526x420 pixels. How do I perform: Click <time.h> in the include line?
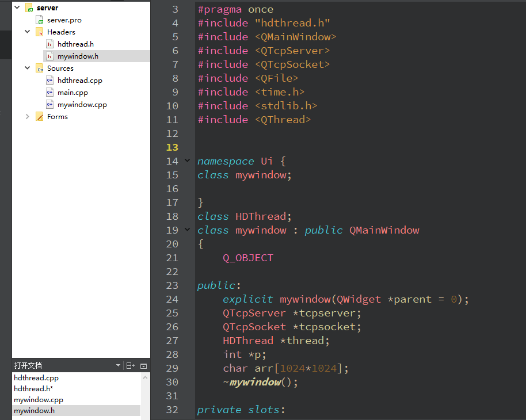point(280,92)
